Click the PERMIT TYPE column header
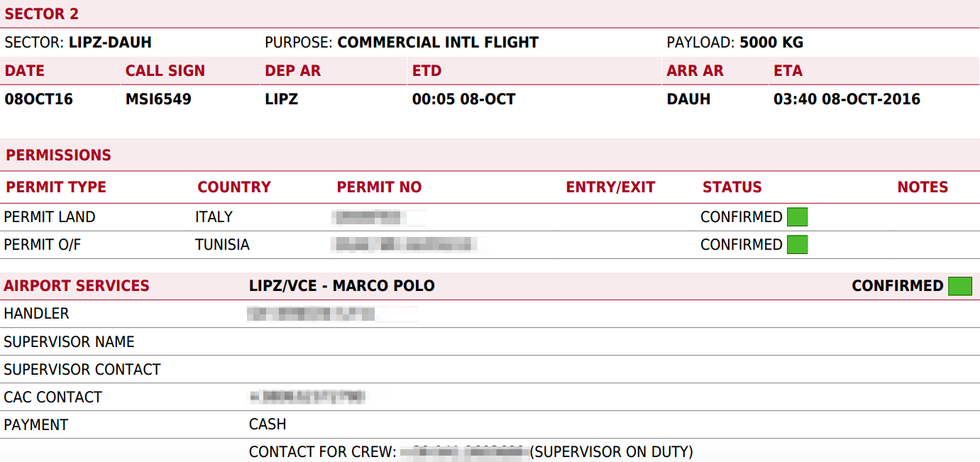Viewport: 980px width, 462px height. coord(56,187)
